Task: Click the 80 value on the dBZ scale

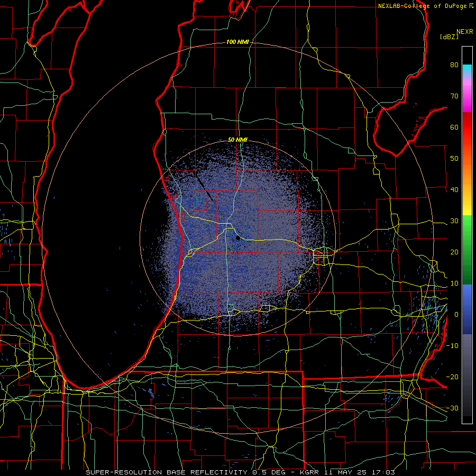Action: (x=454, y=65)
